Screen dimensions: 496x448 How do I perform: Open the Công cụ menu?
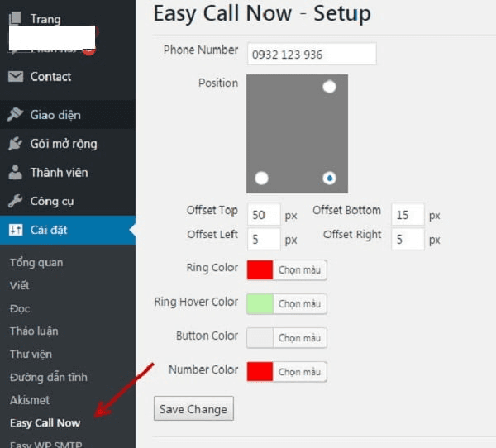coord(68,201)
